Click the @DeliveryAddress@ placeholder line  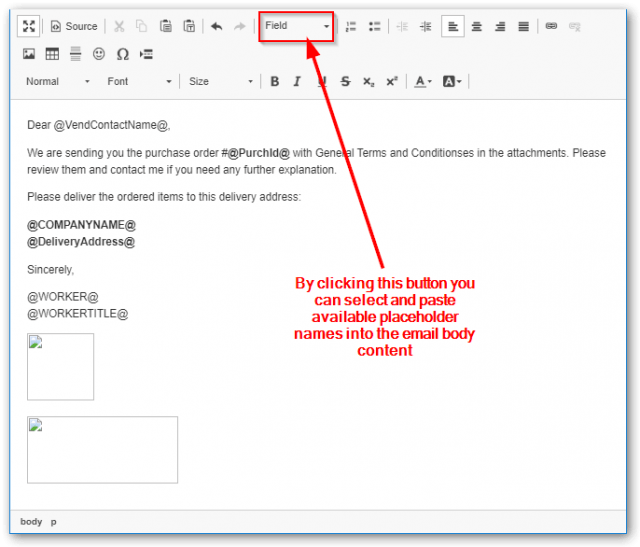click(x=81, y=242)
